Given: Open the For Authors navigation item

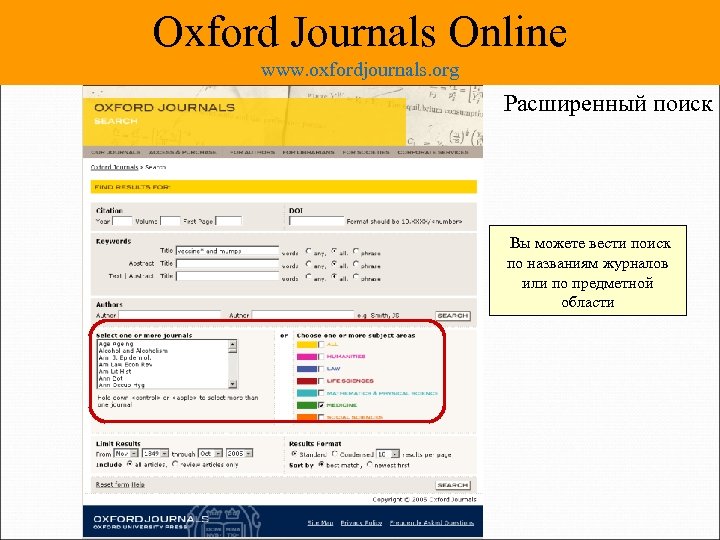Looking at the screenshot, I should click(x=252, y=152).
